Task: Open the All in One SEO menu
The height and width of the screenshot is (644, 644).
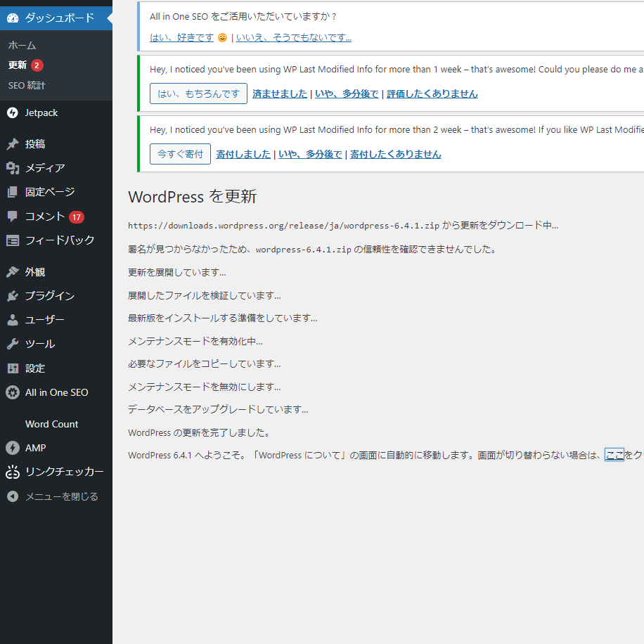Action: pos(56,392)
